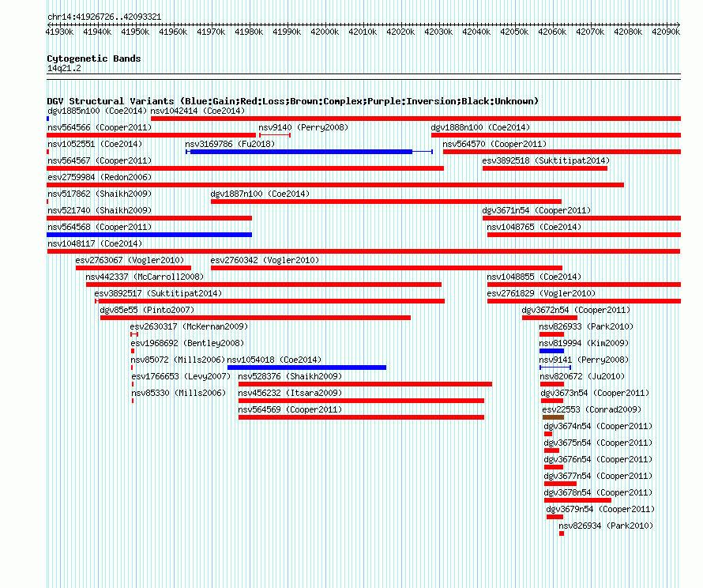
Task: Select nsv1048765 (Coe2014) label
Action: pyautogui.click(x=535, y=227)
